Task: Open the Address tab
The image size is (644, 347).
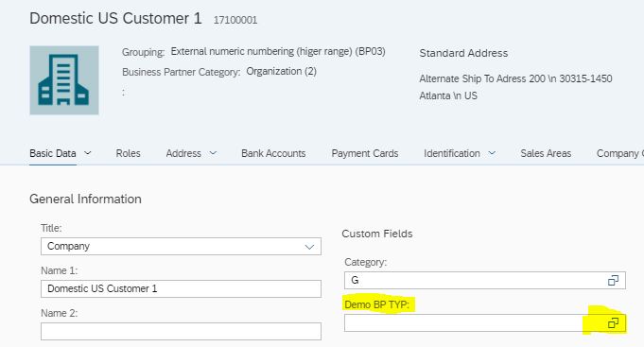Action: tap(183, 153)
